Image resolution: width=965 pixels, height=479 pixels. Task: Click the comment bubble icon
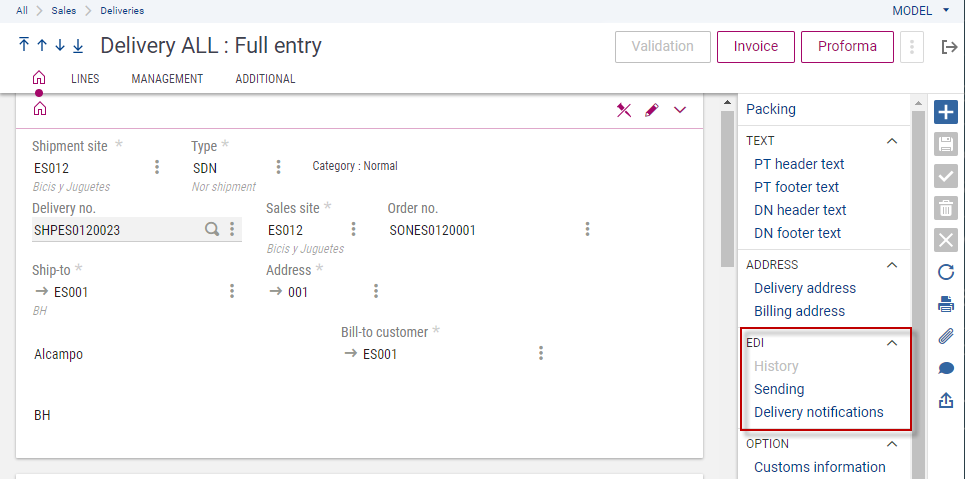pos(945,368)
